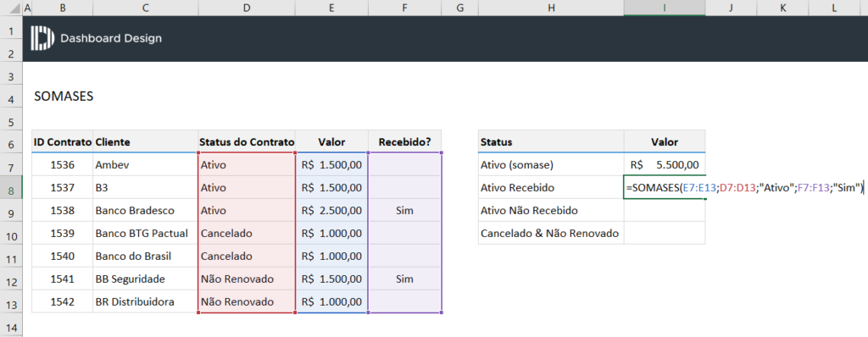
Task: Select column B header
Action: coord(62,8)
